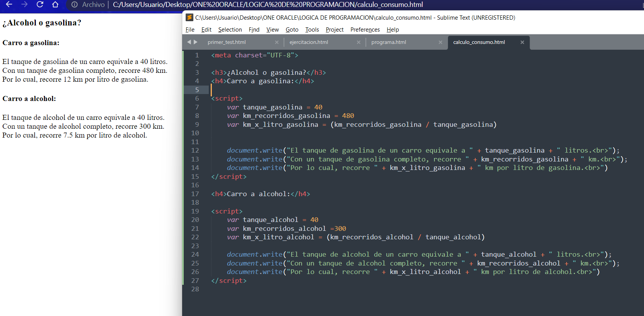Click document.write on line 12
The width and height of the screenshot is (644, 316).
[255, 150]
